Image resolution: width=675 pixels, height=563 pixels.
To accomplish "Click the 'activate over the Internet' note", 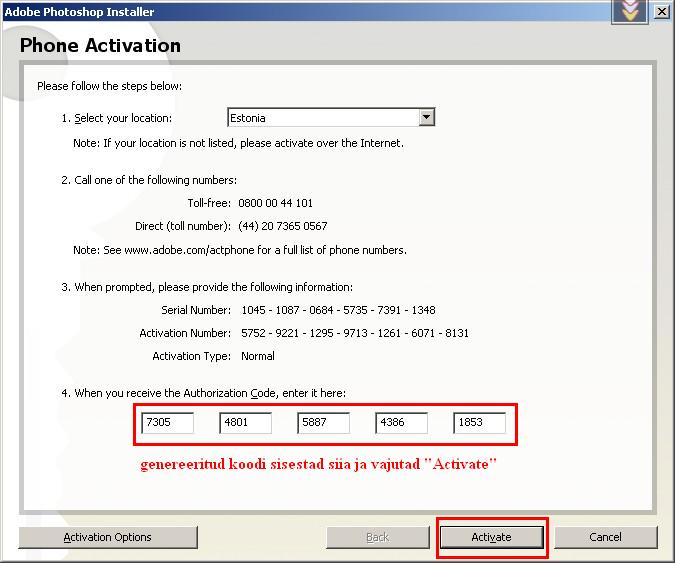I will pyautogui.click(x=238, y=143).
